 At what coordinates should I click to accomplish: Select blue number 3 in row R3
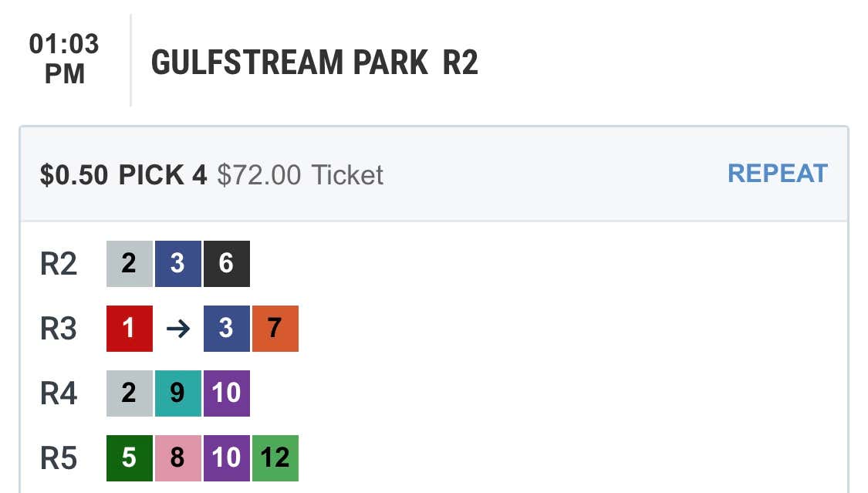(227, 329)
